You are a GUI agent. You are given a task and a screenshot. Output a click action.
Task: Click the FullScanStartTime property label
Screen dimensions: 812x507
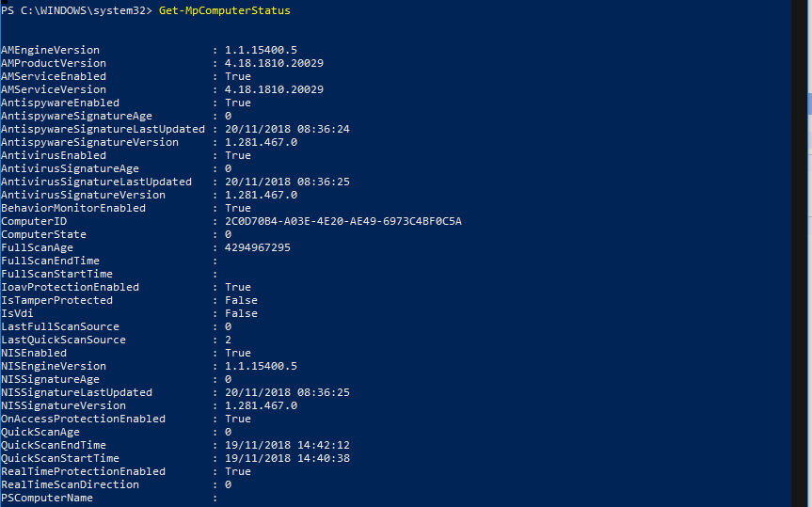click(x=56, y=274)
